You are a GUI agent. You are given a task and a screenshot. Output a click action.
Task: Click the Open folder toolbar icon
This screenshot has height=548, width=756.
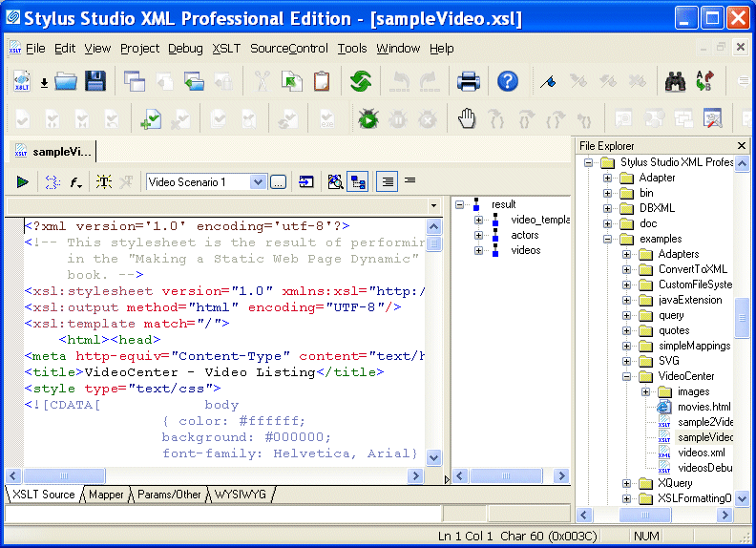[x=66, y=81]
